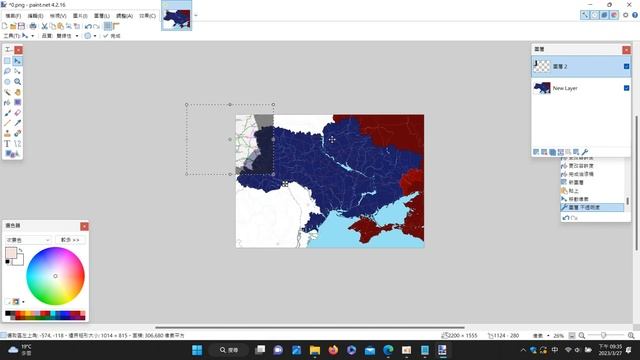Click the Print icon in toolbar
The height and width of the screenshot is (360, 640).
[33, 26]
